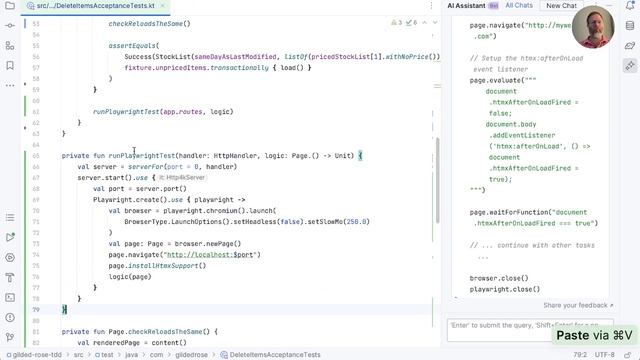Click the editor vertical scrollbar thumb
This screenshot has height=360, width=640.
coord(438,180)
